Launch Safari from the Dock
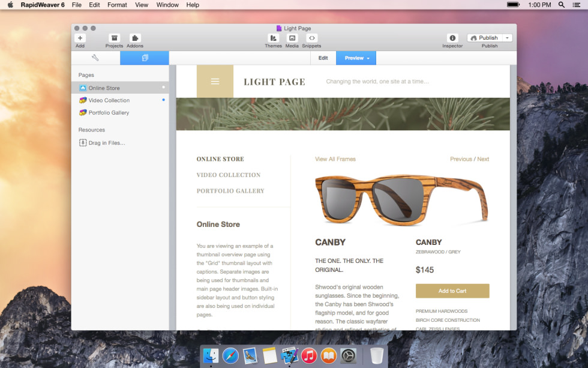Viewport: 588px width, 368px height. 230,355
